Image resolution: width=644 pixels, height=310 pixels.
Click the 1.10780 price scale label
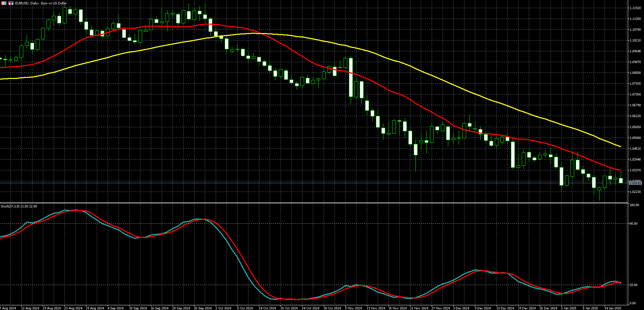(635, 29)
